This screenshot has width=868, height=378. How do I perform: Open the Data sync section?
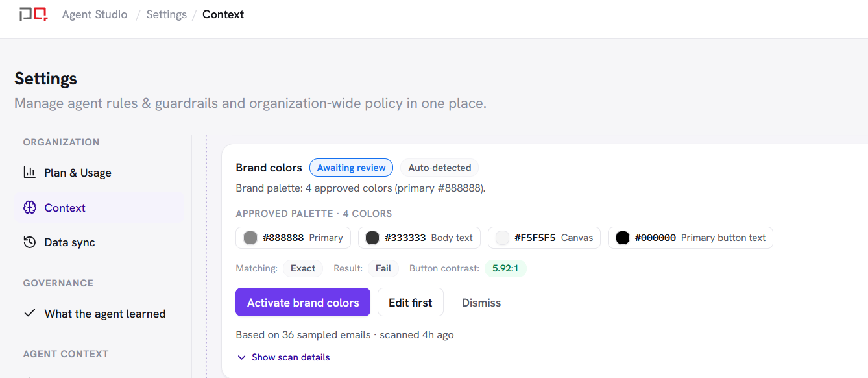pyautogui.click(x=99, y=242)
